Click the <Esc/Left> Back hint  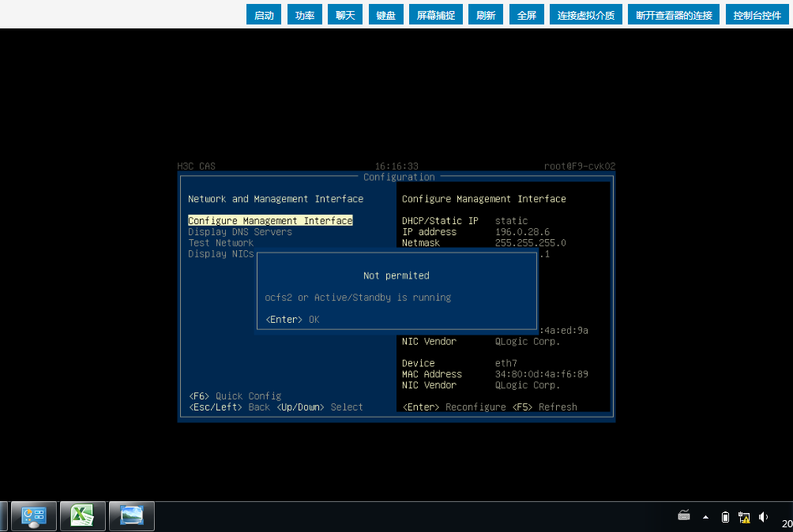tap(230, 407)
